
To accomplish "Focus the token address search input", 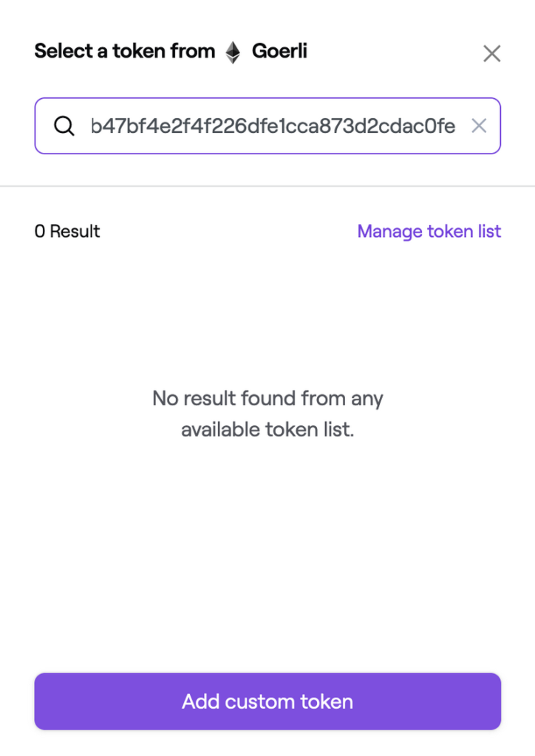I will tap(272, 126).
